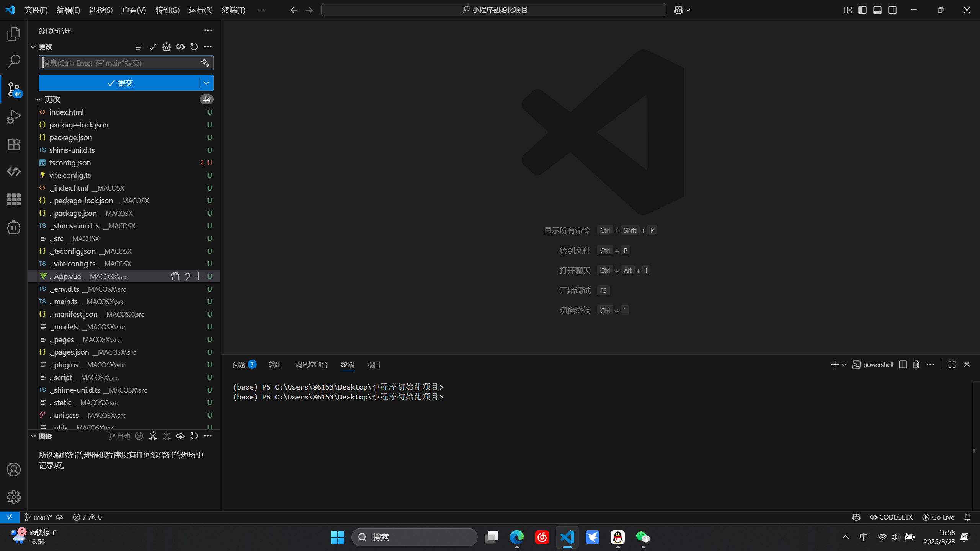
Task: Click the publish cloud icon in Graph header
Action: (x=180, y=436)
